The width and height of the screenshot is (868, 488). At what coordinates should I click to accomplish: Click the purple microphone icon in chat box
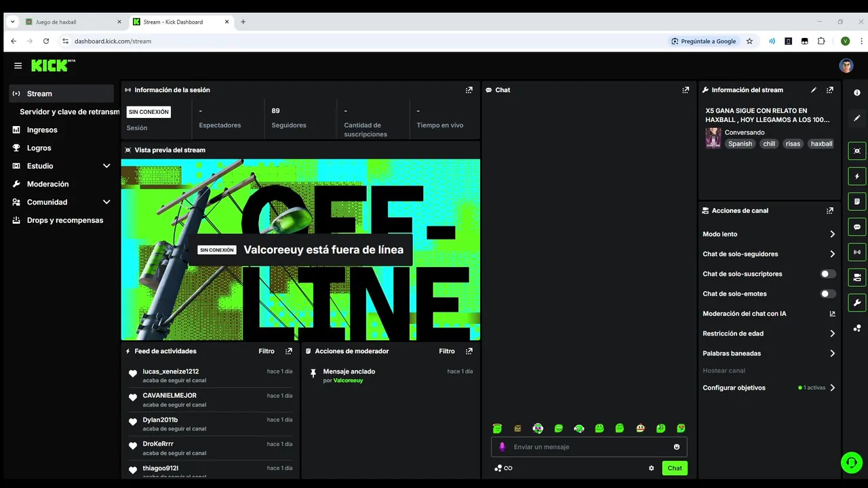pyautogui.click(x=502, y=447)
